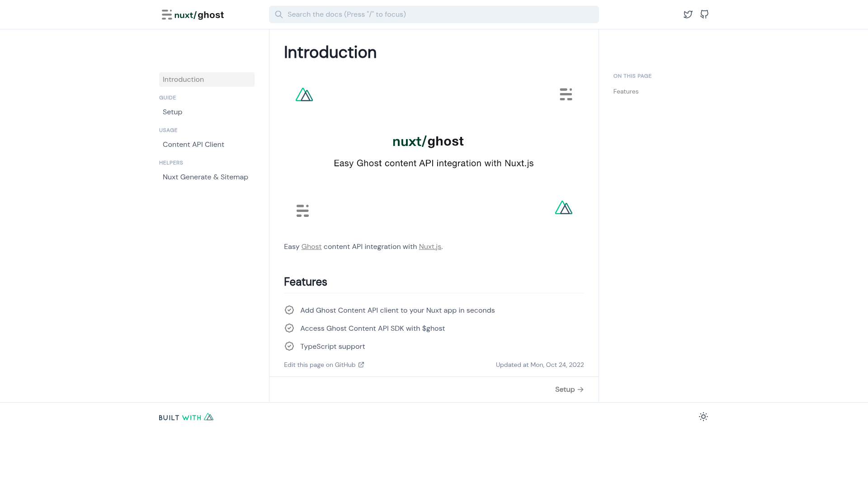Click the nuxt/ghost header logo
Viewport: 868px width, 488px height.
(193, 15)
